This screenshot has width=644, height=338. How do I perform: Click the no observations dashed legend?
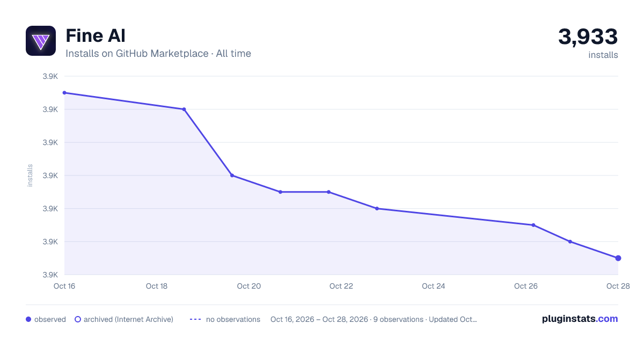225,319
